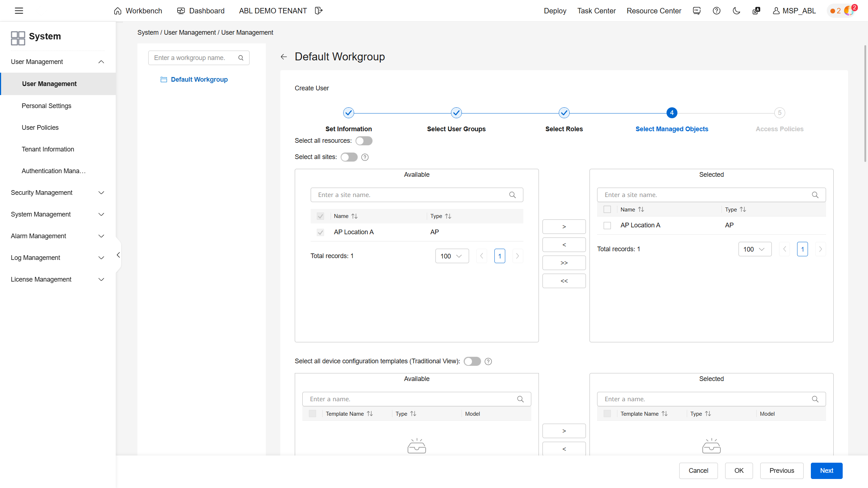Click the Next button
This screenshot has height=488, width=868.
point(826,471)
